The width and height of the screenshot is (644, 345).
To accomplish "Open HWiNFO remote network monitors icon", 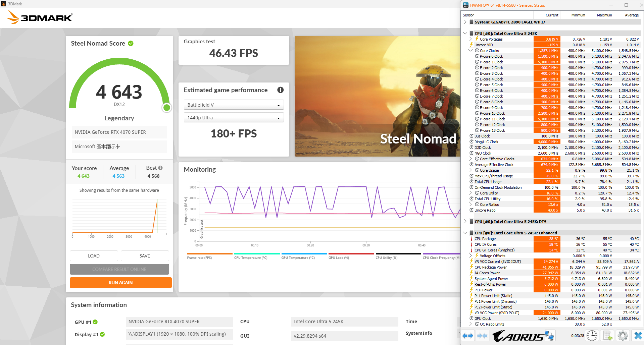I will tap(549, 335).
